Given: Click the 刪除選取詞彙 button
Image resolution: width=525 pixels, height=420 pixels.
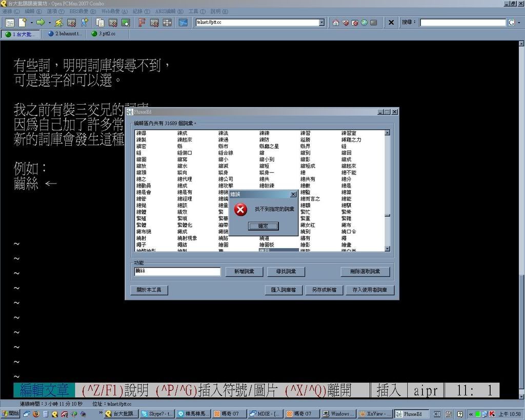Looking at the screenshot, I should pyautogui.click(x=365, y=272).
